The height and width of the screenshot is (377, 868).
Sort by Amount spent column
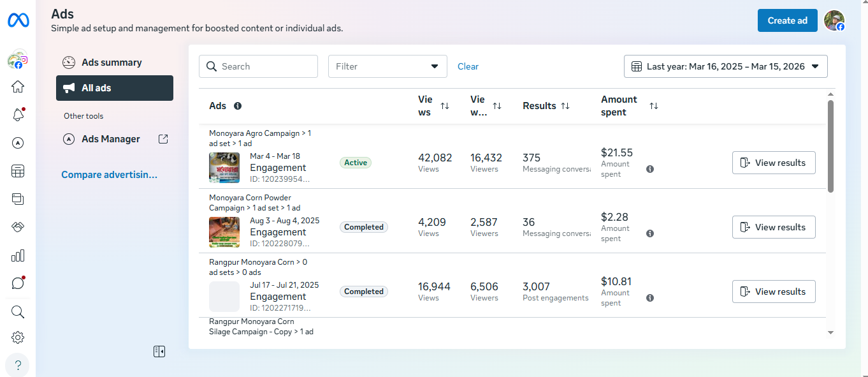pos(653,106)
